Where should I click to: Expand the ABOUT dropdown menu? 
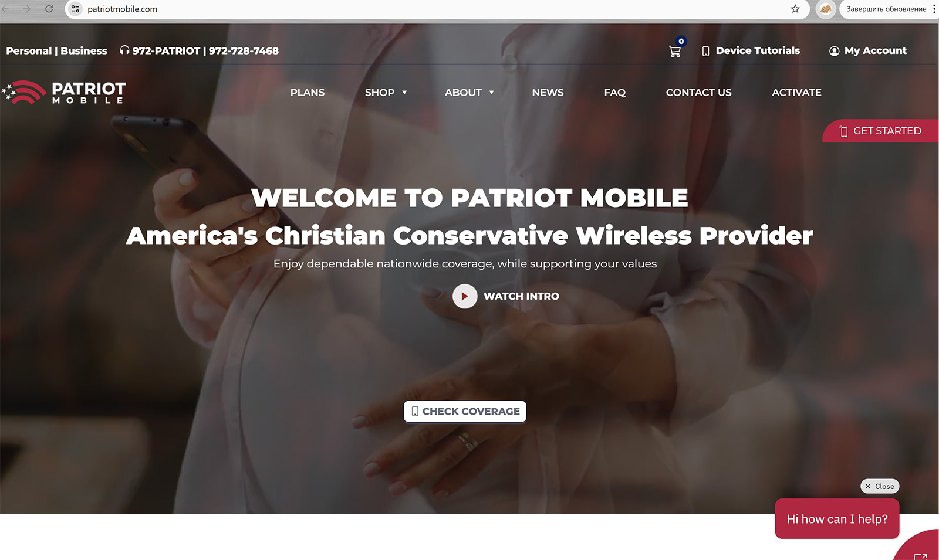click(x=469, y=93)
